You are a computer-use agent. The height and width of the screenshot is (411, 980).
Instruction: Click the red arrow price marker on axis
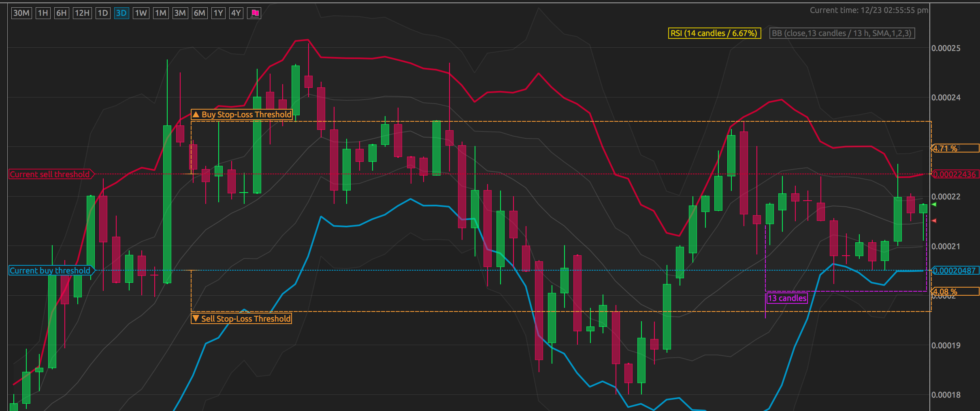coord(934,221)
